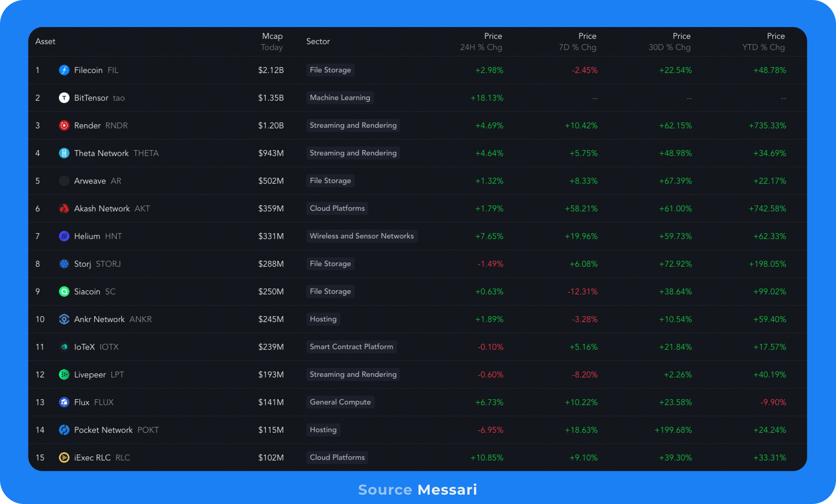This screenshot has height=504, width=836.
Task: Click Akash Network's $359M market cap
Action: click(x=271, y=209)
